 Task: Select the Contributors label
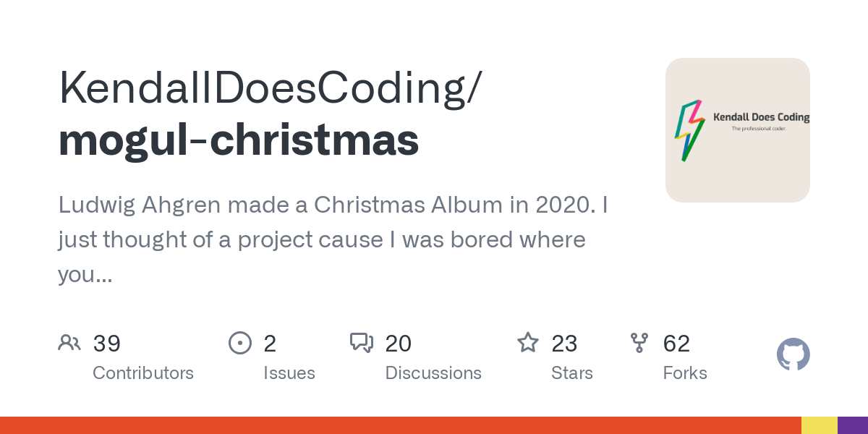coord(143,373)
